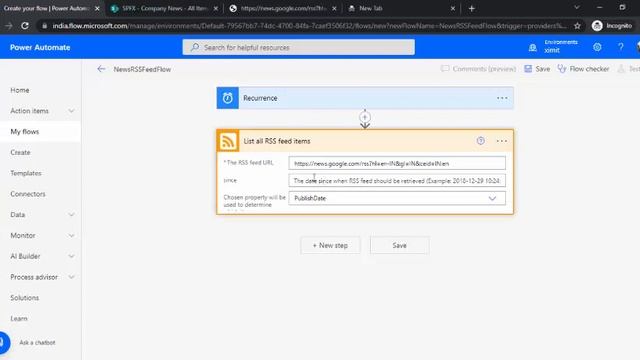This screenshot has width=640, height=360.
Task: Open the chatbot bubble icon
Action: click(3, 342)
